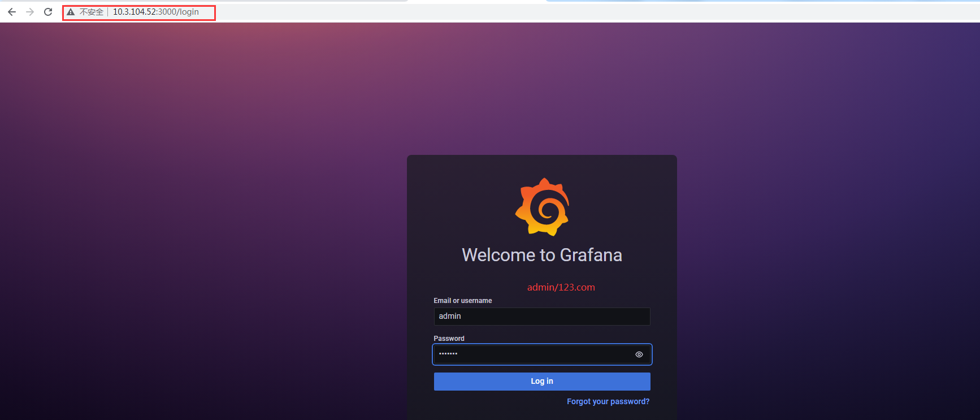980x420 pixels.
Task: Click the Email or username label
Action: click(x=463, y=301)
